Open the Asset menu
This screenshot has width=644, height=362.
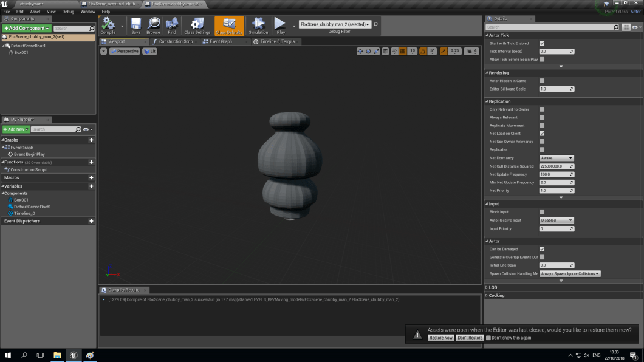pos(35,12)
